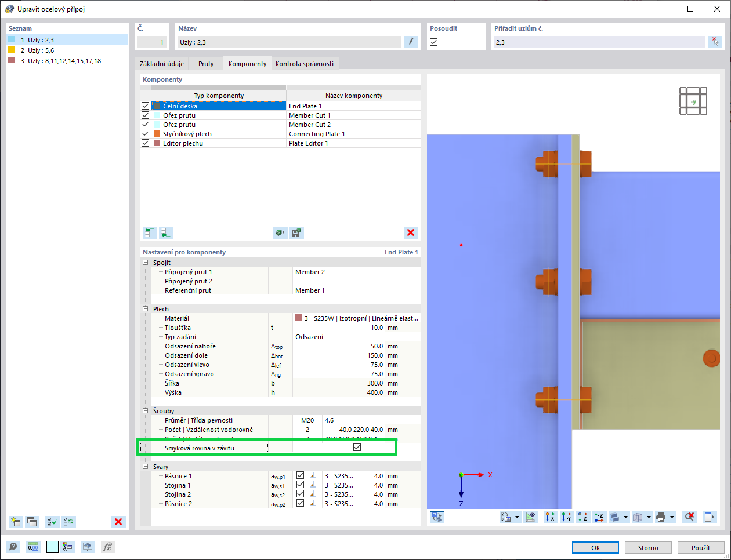Open the Kontrola správnosti tab

coord(305,64)
